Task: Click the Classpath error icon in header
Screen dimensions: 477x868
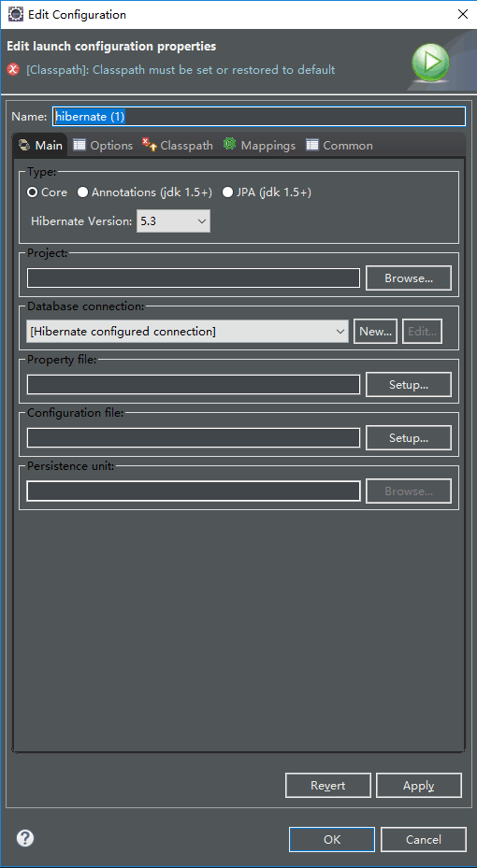Action: click(x=13, y=70)
